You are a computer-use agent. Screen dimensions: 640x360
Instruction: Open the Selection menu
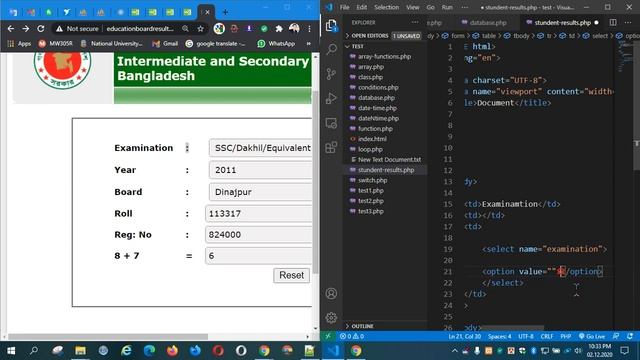point(387,7)
